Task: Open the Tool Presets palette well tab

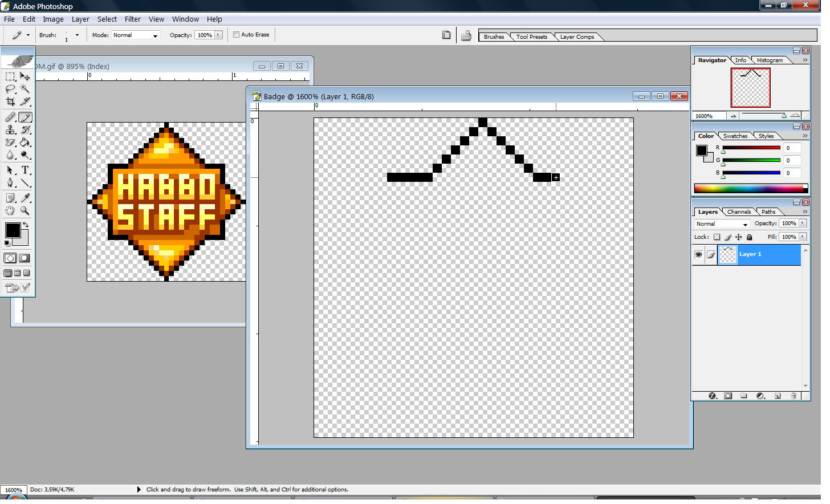Action: coord(532,37)
